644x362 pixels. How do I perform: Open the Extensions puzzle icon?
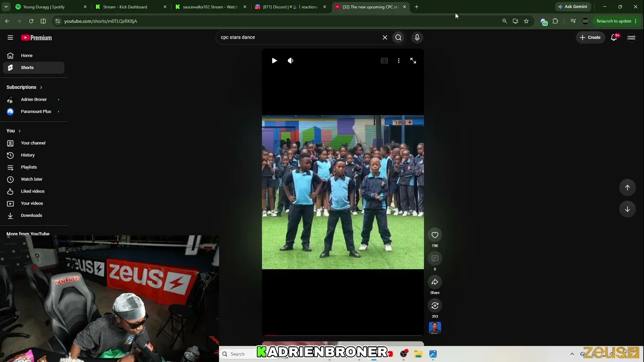[x=555, y=21]
